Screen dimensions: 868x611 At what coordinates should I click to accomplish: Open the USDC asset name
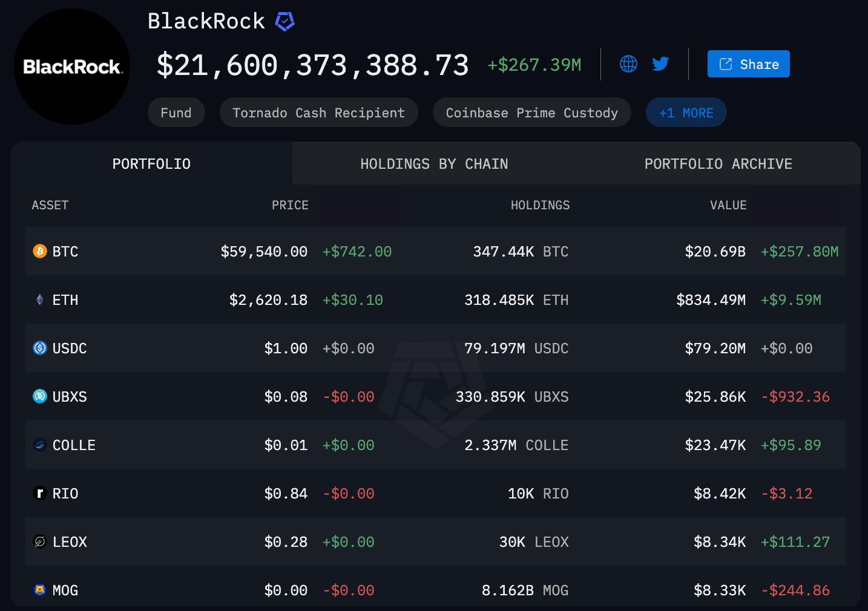(70, 348)
